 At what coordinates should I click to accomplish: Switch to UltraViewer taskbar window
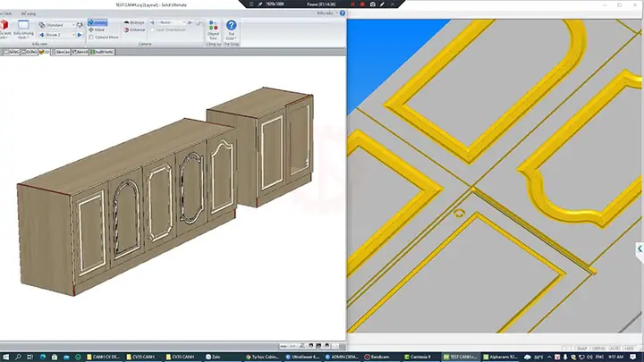click(x=303, y=357)
